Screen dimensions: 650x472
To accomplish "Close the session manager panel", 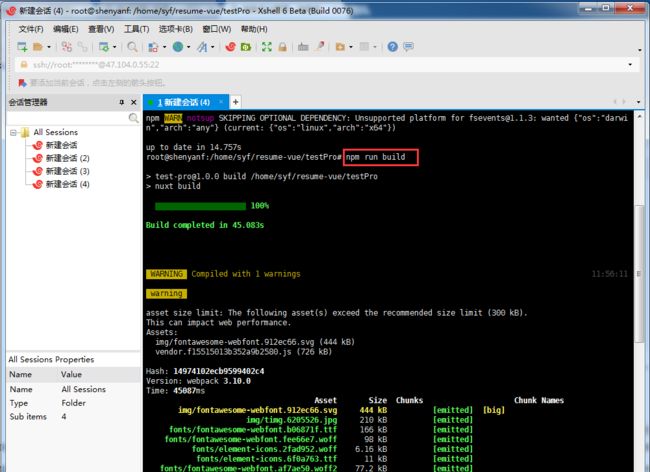I will (x=133, y=102).
